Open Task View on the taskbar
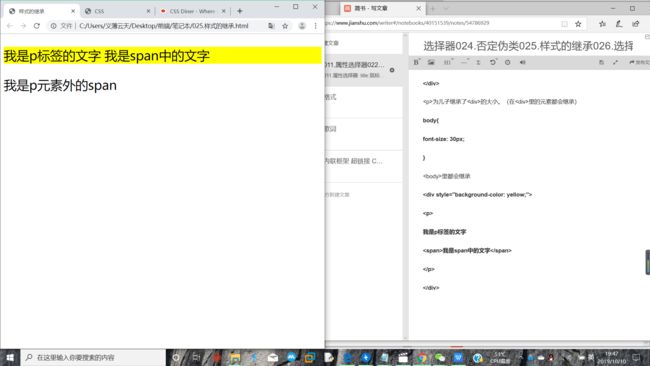This screenshot has width=650, height=366. [196, 357]
